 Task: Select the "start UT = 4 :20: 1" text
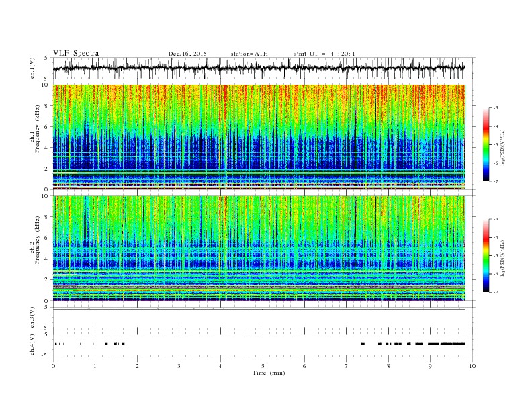pos(324,54)
